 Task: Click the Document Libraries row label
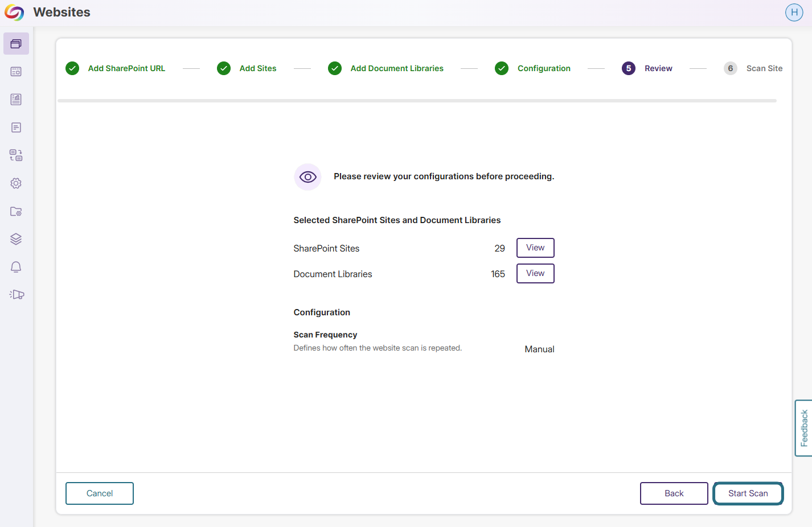(333, 274)
